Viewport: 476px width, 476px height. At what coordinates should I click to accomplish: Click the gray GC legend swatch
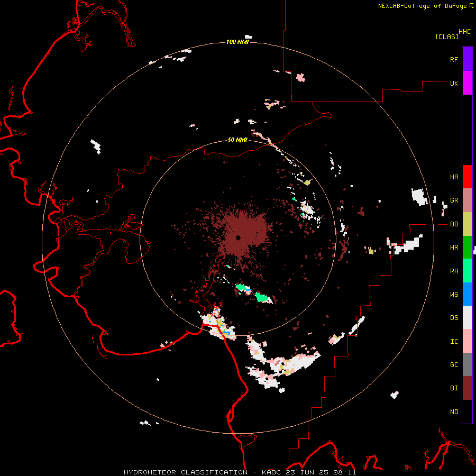pos(467,364)
